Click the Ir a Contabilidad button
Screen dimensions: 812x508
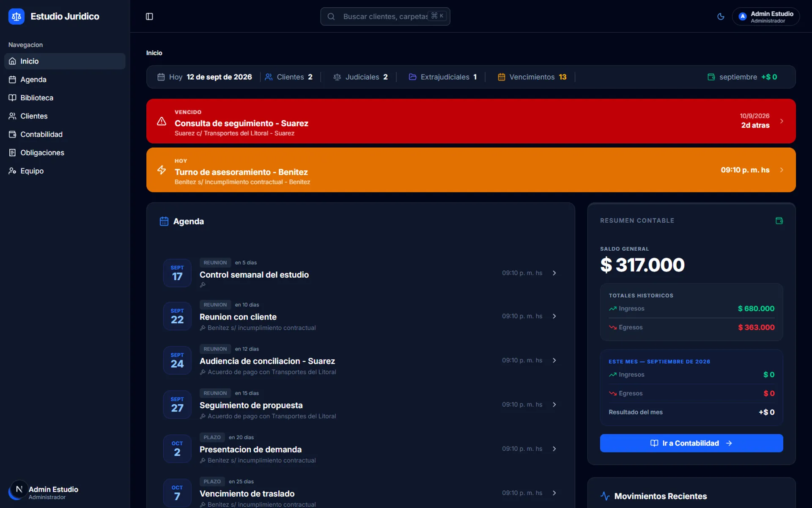click(691, 443)
